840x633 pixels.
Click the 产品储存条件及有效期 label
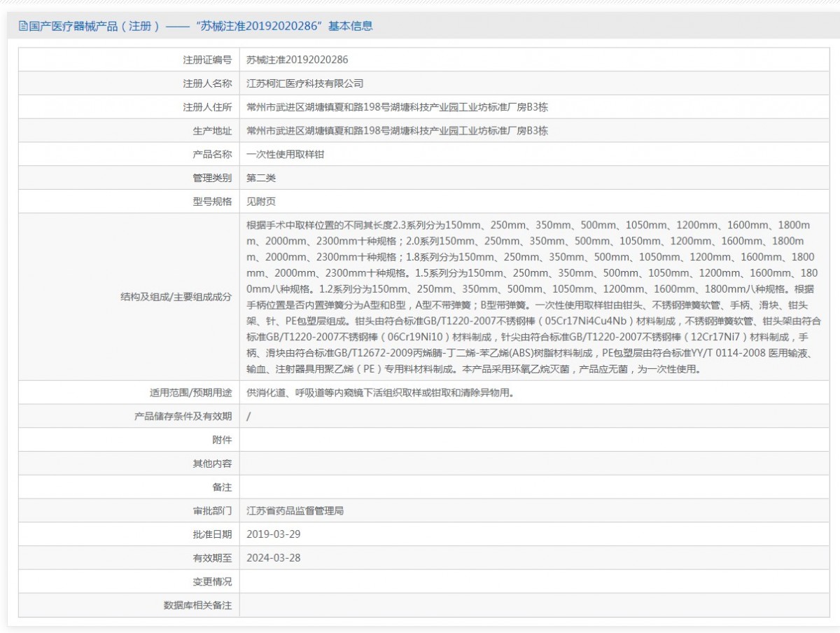point(183,416)
